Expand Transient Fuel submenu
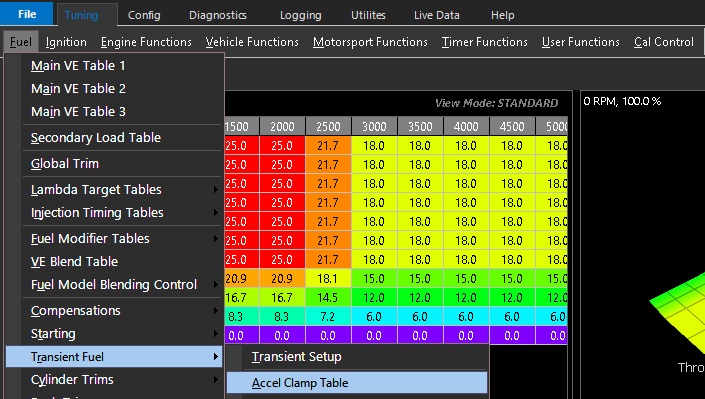The image size is (705, 399). [114, 357]
